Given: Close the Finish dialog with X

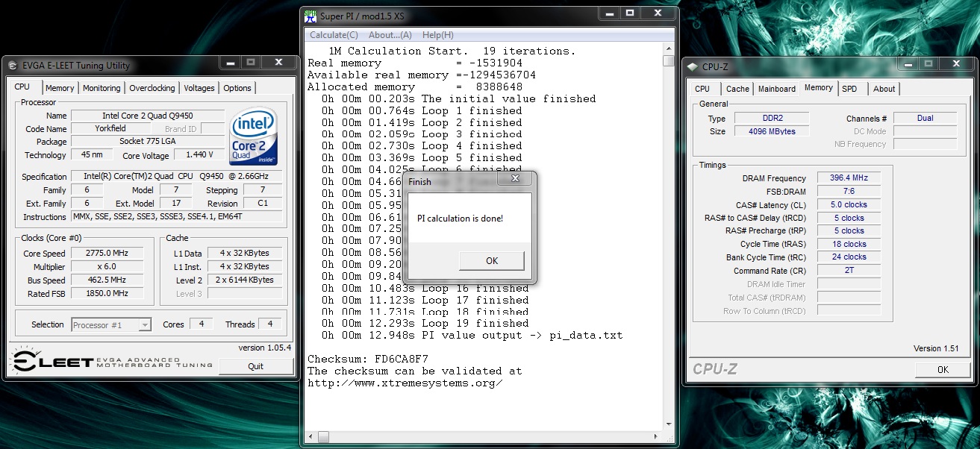Looking at the screenshot, I should 514,180.
